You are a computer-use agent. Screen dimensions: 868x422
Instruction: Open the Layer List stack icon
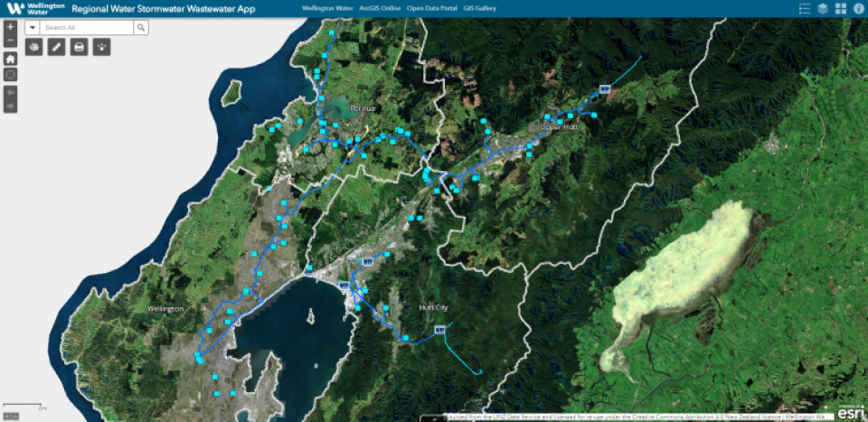click(823, 8)
